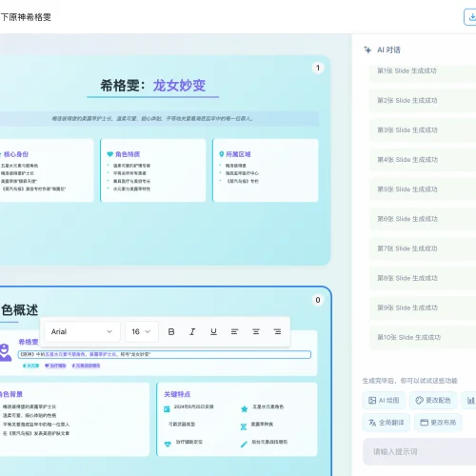Click the star icon in 关键特点

coord(244,409)
